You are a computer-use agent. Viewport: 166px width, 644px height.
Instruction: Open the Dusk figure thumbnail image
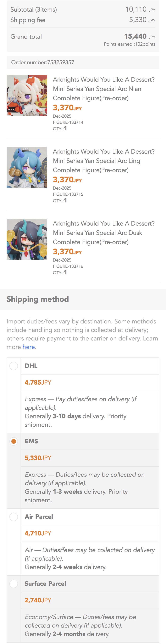[x=27, y=239]
